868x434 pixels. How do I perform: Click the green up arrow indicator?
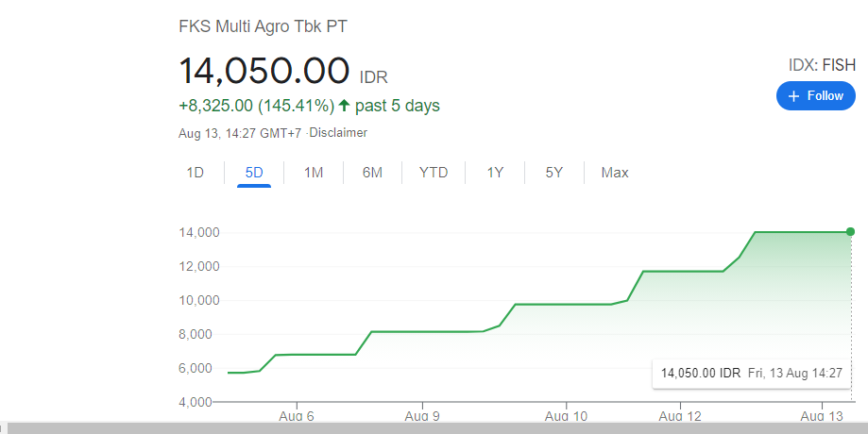[x=344, y=106]
